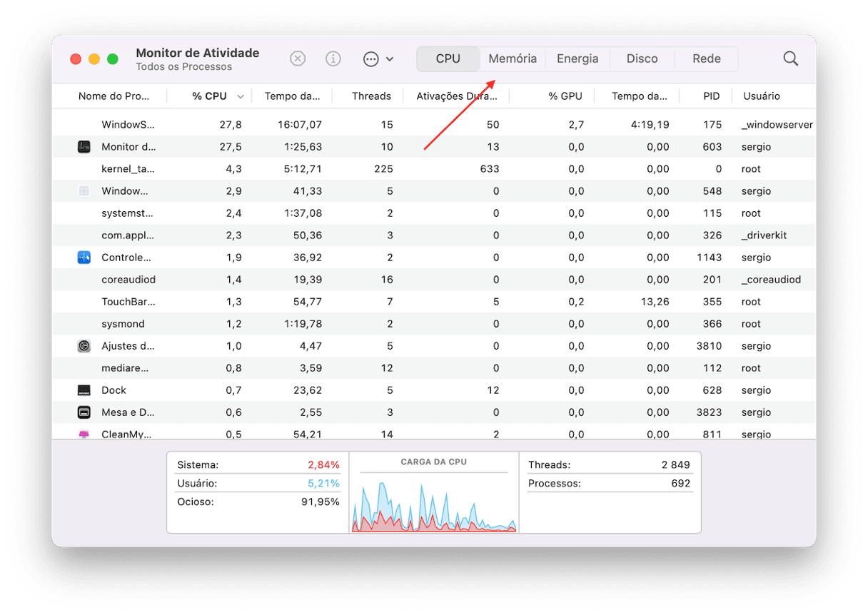Viewport: 868px width, 615px height.
Task: Sort by the % GPU column header
Action: click(565, 96)
